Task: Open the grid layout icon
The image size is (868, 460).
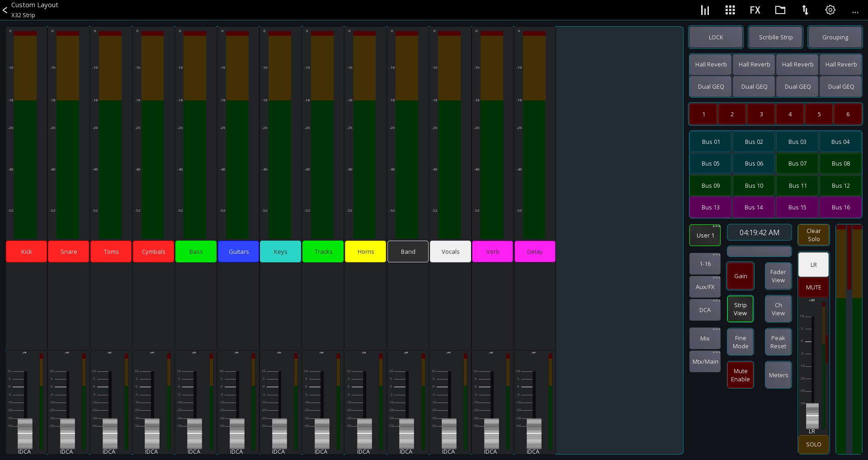Action: [730, 10]
